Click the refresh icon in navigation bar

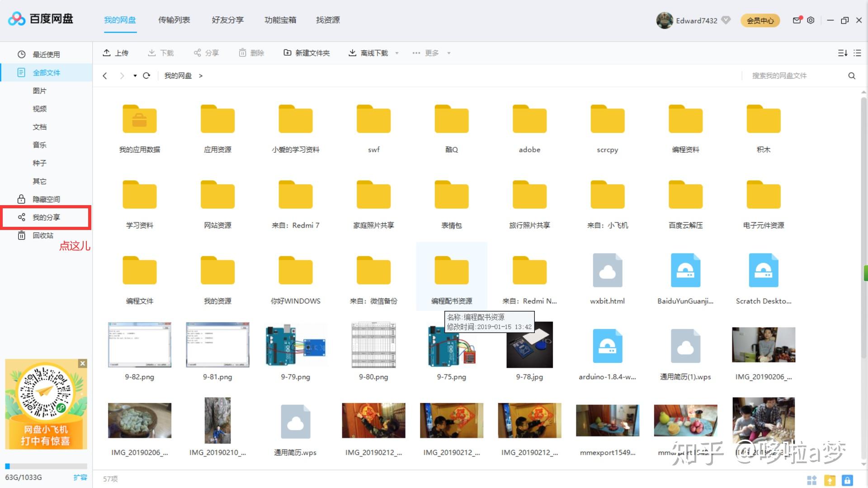coord(146,75)
